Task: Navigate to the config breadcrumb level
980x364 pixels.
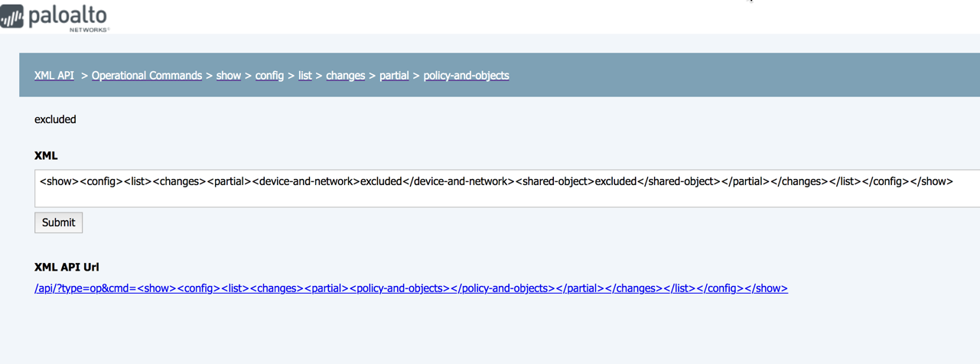Action: coord(269,76)
